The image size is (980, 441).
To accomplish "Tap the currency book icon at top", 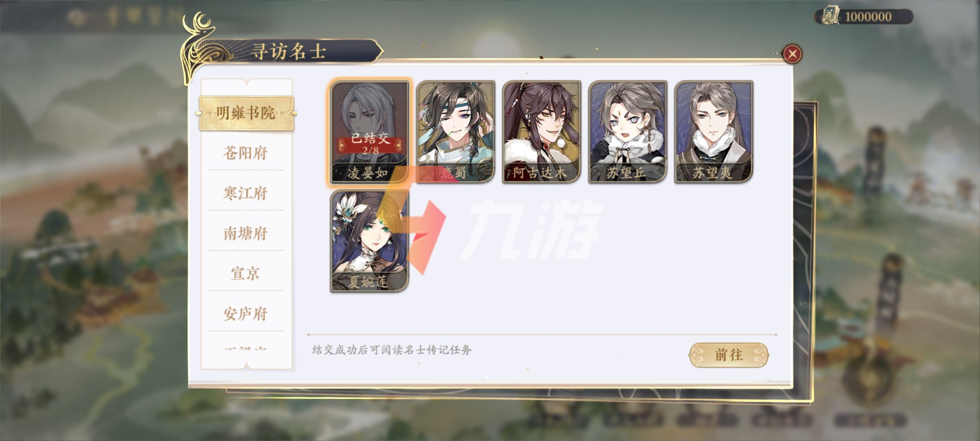I will coord(831,16).
